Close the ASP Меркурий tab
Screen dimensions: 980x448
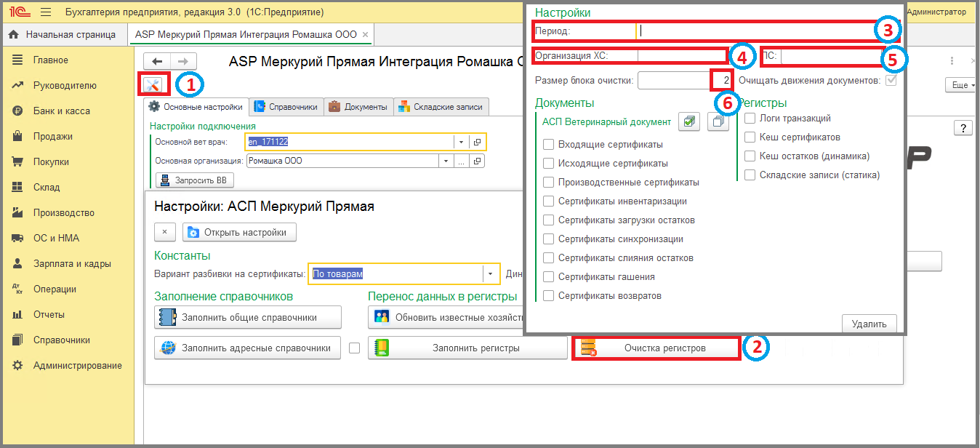(365, 34)
